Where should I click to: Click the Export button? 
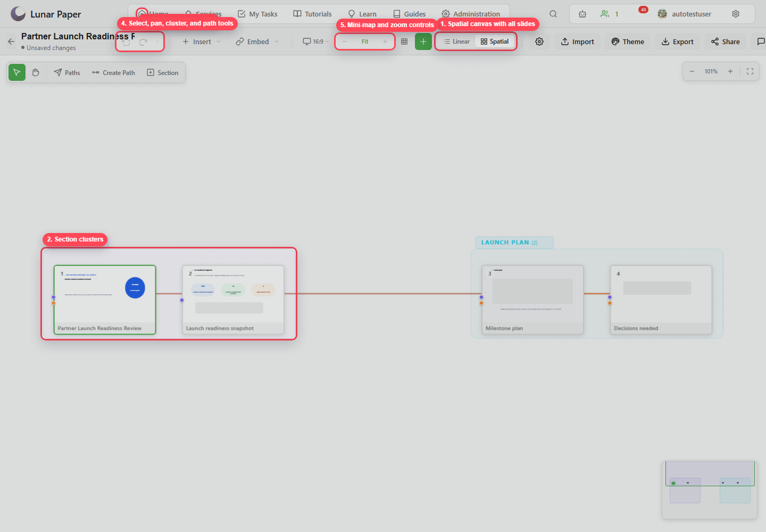[678, 41]
